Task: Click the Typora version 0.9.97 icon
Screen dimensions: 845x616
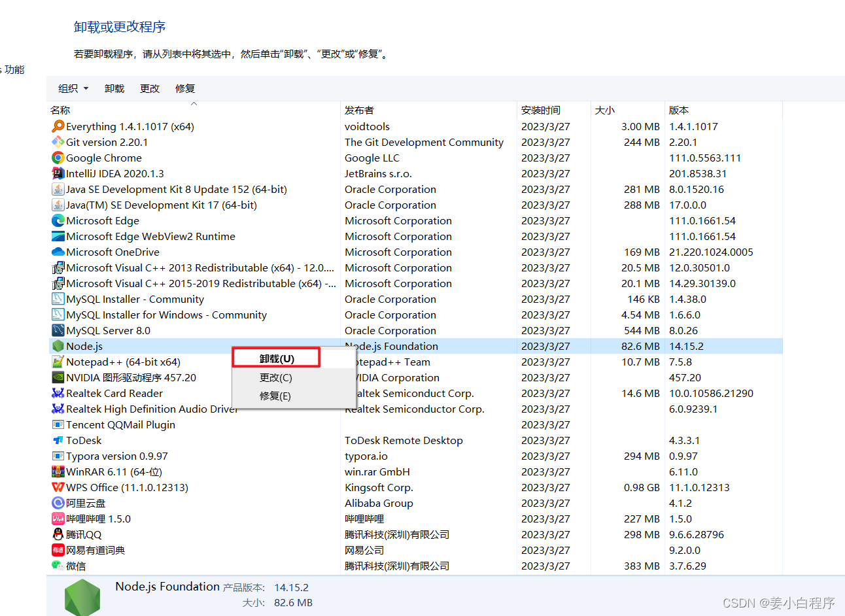Action: click(58, 456)
